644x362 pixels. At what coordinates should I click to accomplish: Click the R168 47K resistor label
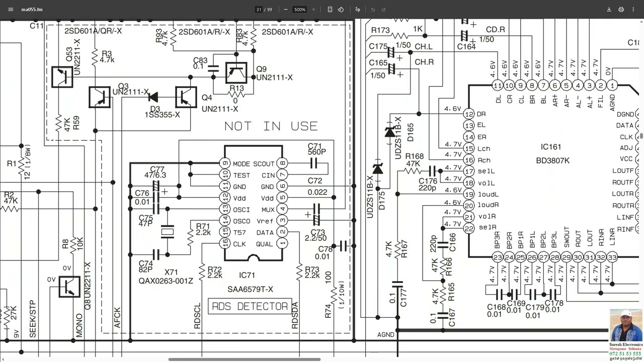(415, 160)
